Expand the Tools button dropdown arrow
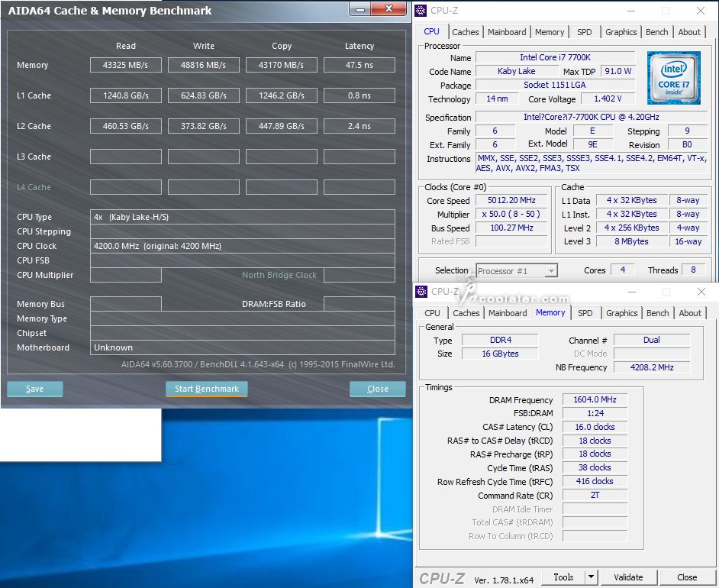719x588 pixels. click(x=591, y=577)
